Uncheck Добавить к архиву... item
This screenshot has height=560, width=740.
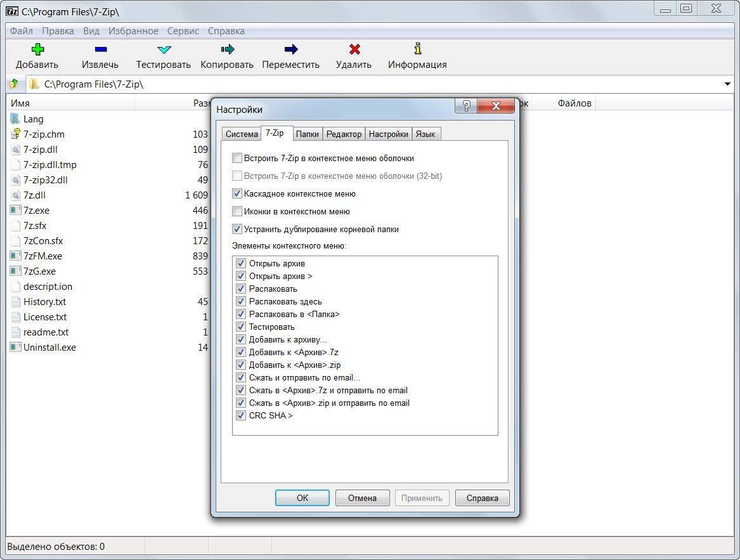(241, 339)
